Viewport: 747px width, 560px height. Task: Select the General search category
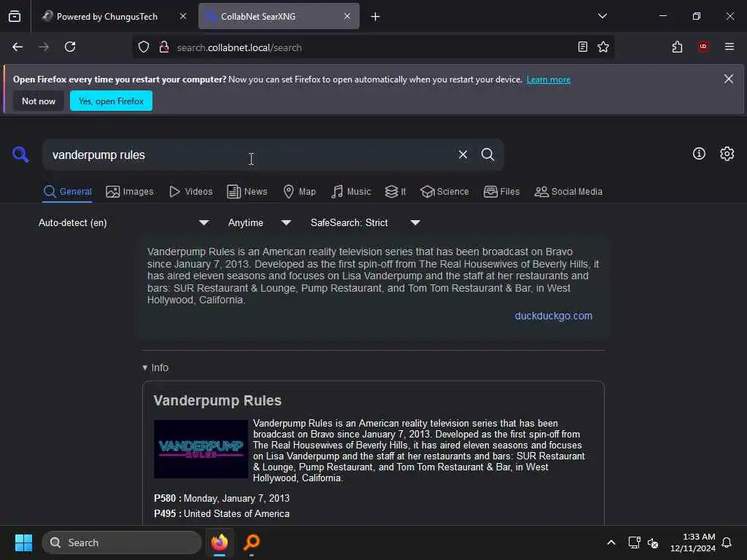coord(67,192)
